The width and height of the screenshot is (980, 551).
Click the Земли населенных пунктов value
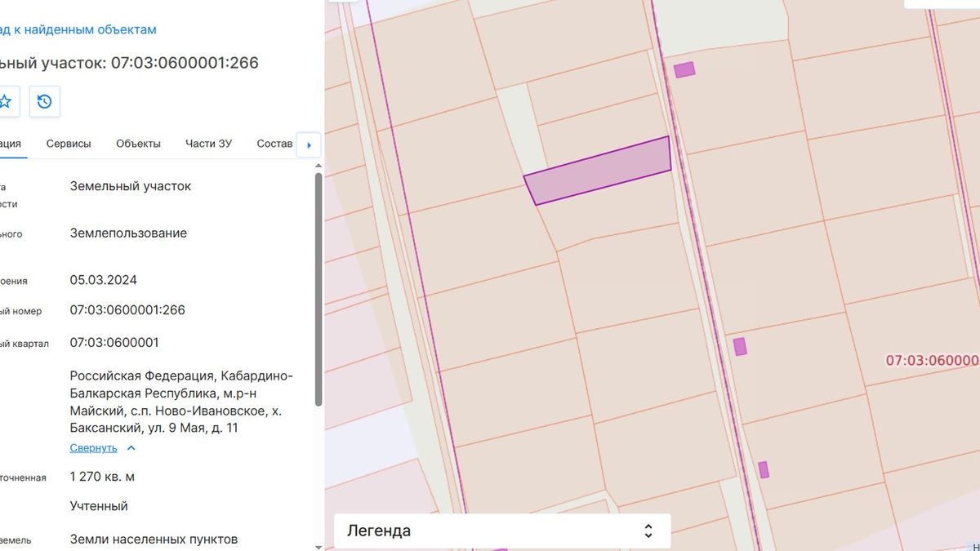coord(154,539)
